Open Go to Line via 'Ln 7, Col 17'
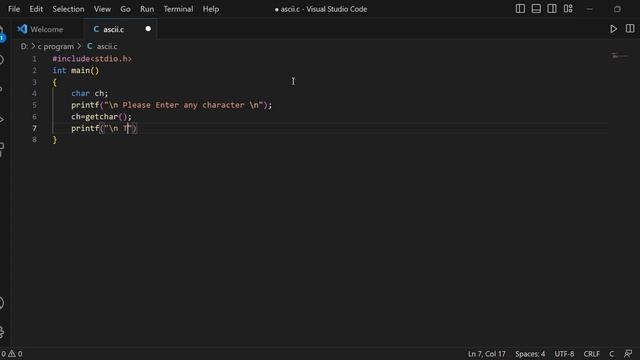 [x=487, y=354]
